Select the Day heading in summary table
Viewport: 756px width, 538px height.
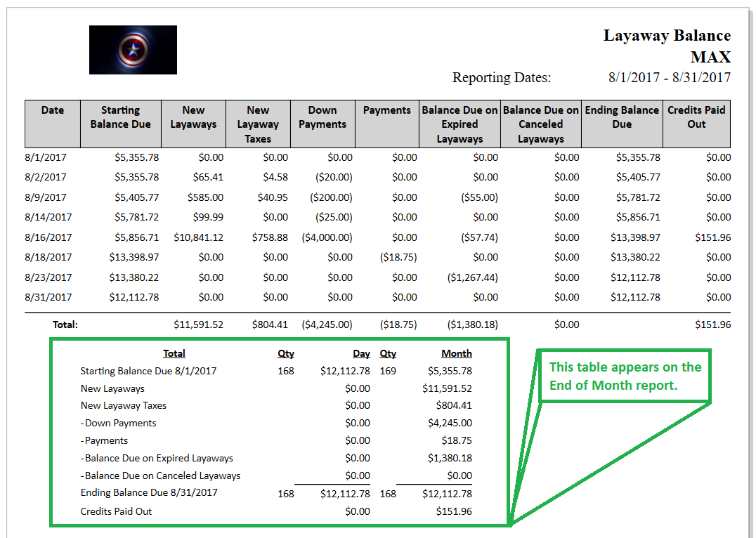pos(361,353)
